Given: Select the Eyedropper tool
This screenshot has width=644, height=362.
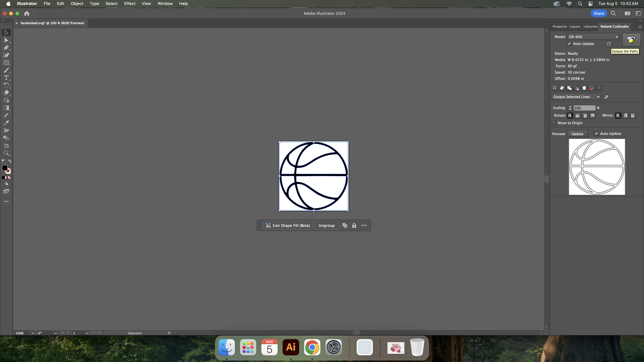Looking at the screenshot, I should pyautogui.click(x=6, y=123).
